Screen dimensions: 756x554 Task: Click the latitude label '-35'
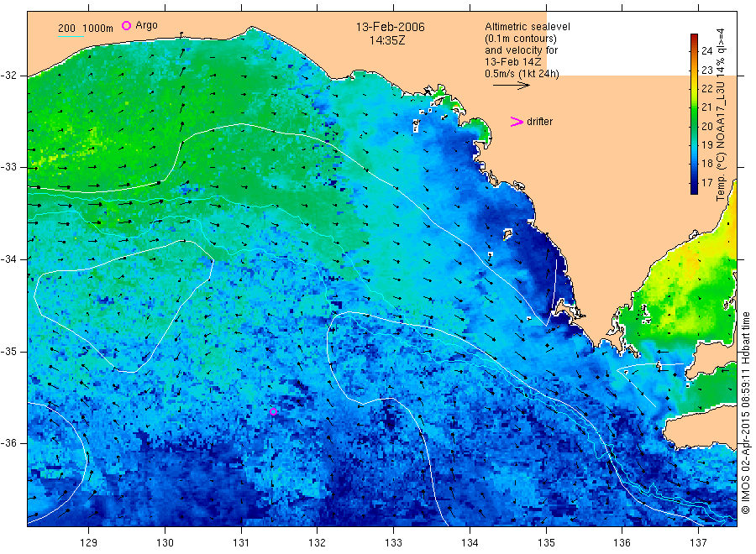coord(8,351)
